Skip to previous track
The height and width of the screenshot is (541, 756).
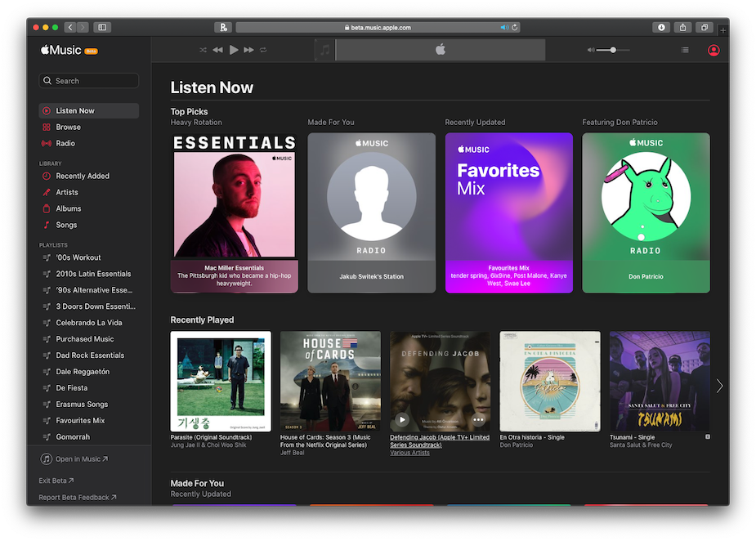[x=218, y=50]
